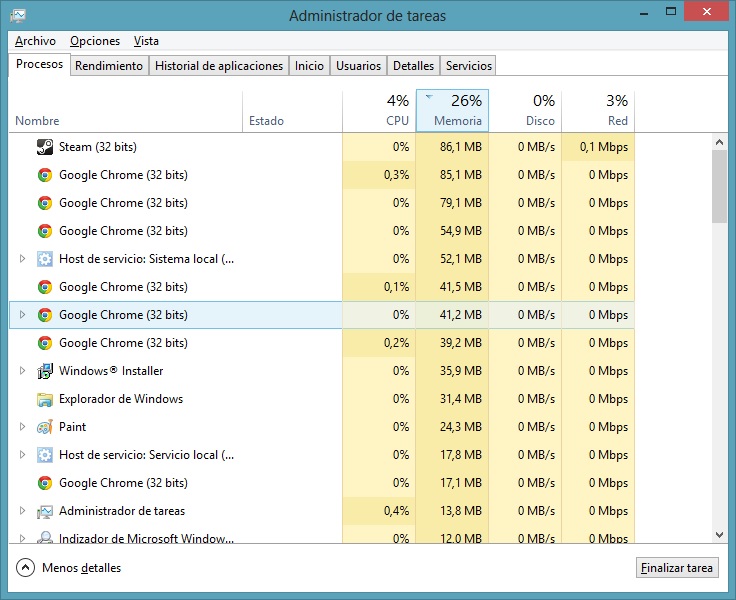The image size is (736, 600).
Task: Expand the selected Google Chrome 41,2 MB row
Action: point(22,315)
